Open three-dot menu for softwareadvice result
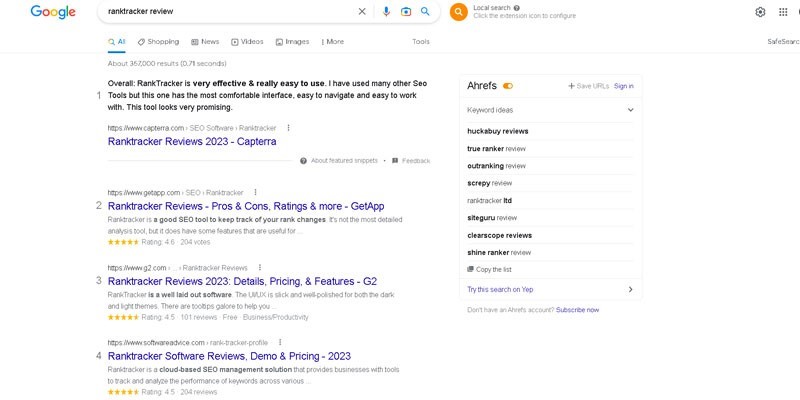The height and width of the screenshot is (400, 800). click(280, 342)
